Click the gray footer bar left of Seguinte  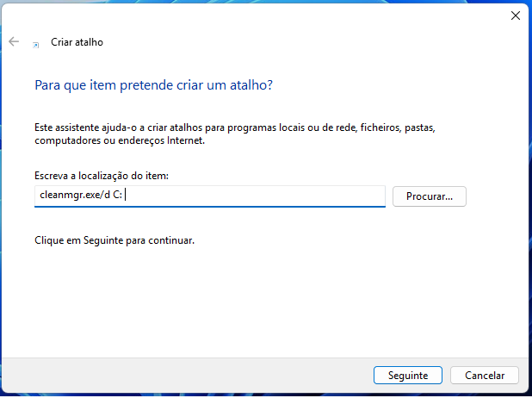[187, 376]
